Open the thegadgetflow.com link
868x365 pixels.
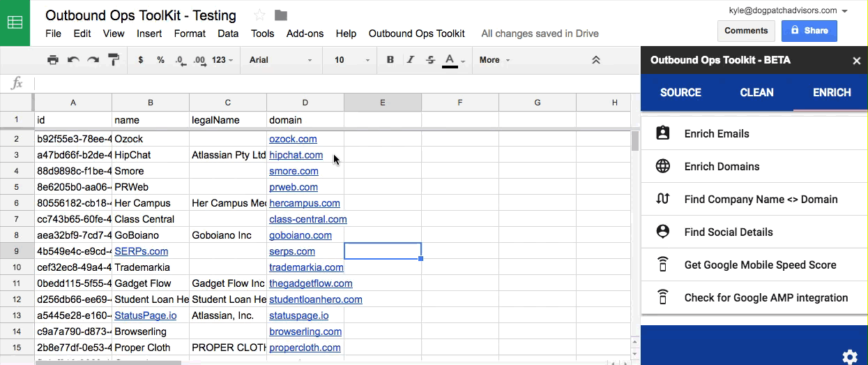coord(310,283)
